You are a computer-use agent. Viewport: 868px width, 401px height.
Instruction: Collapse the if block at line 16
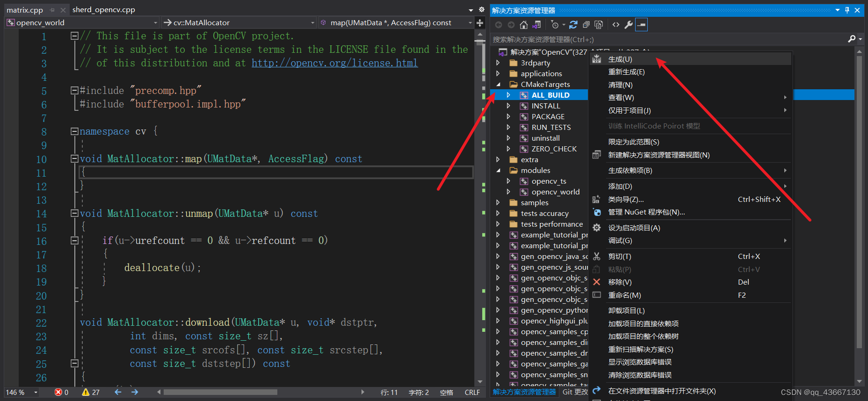74,241
